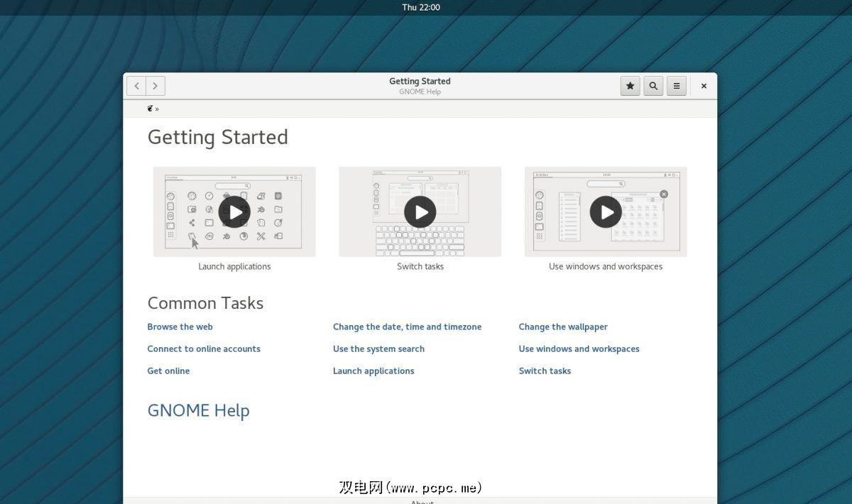Open the Get online link
This screenshot has width=852, height=504.
pos(168,371)
